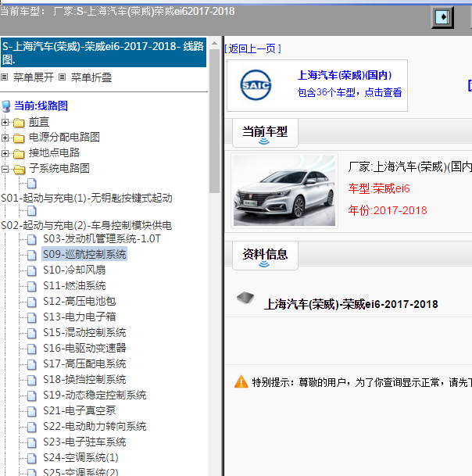Open S23-电子驻车系统 diagram
Image resolution: width=472 pixels, height=476 pixels.
pyautogui.click(x=84, y=442)
